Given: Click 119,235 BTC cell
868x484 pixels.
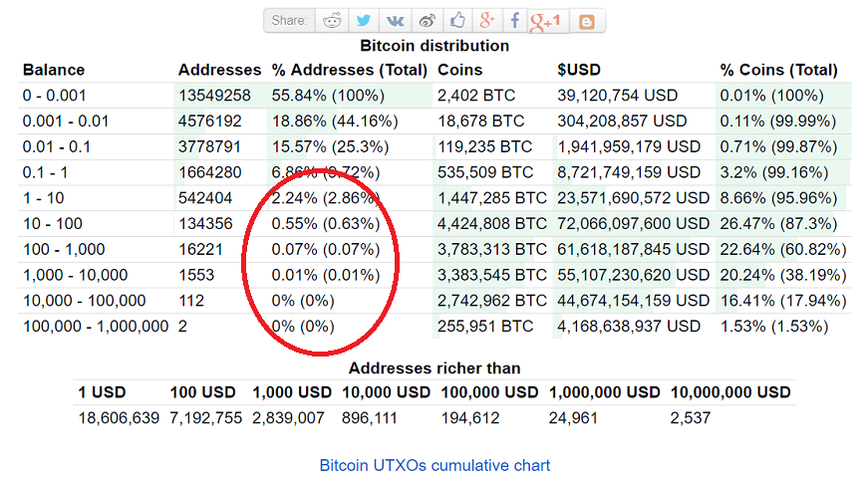Looking at the screenshot, I should coord(485,146).
